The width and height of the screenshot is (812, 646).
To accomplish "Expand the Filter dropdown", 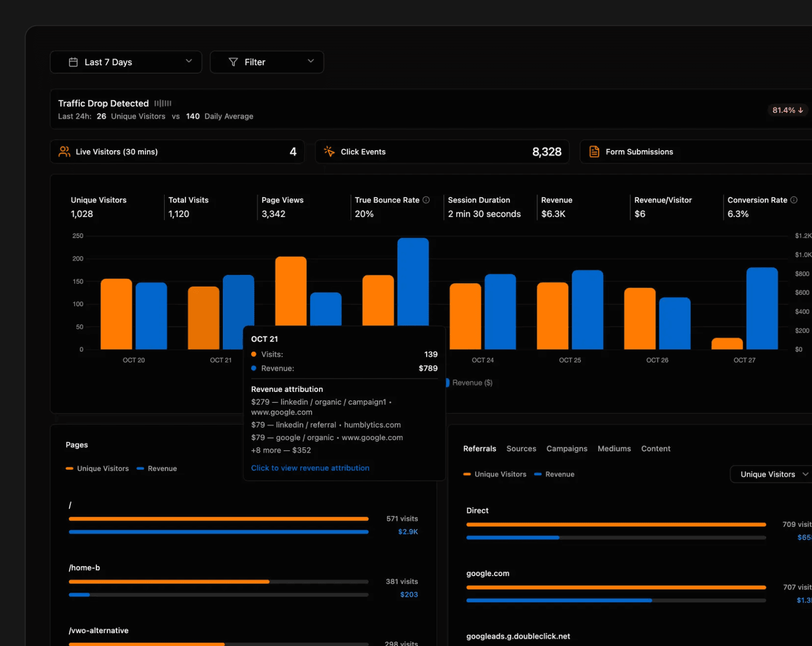I will (267, 62).
